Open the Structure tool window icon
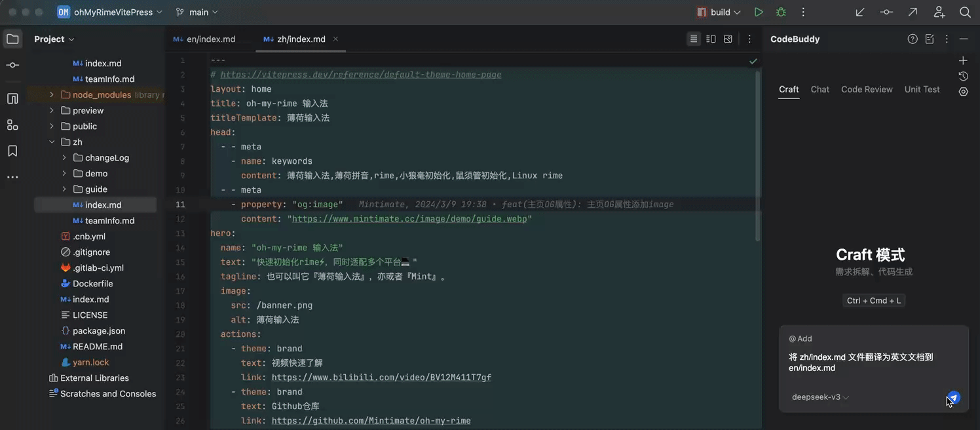 click(x=12, y=125)
